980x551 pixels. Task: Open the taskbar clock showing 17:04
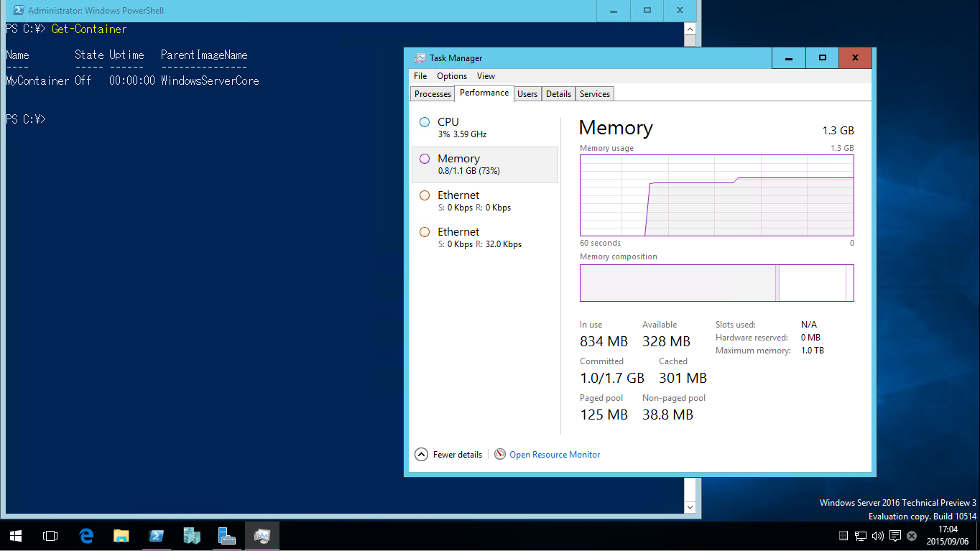click(947, 536)
